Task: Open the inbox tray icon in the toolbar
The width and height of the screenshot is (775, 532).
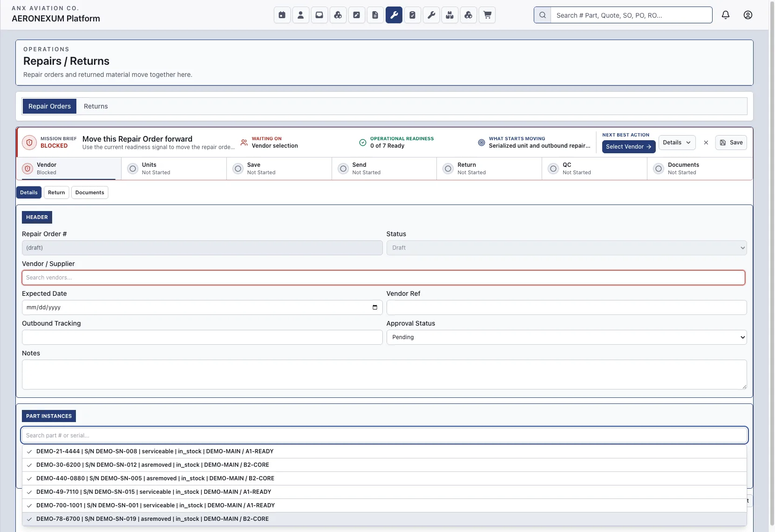Action: point(320,15)
